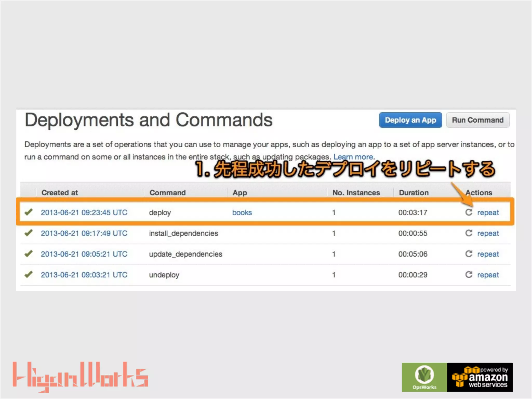Click the Amazon Web Services logo
The height and width of the screenshot is (399, 532).
coord(480,377)
